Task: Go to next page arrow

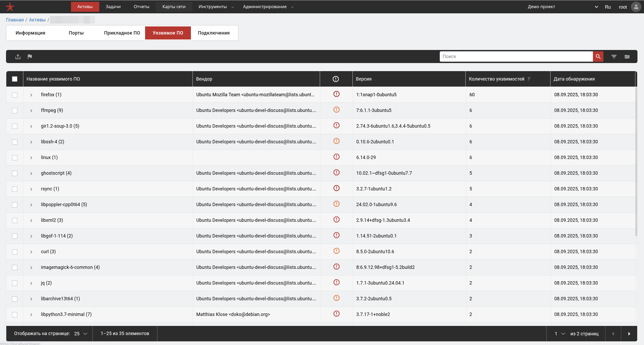Action: (x=629, y=334)
